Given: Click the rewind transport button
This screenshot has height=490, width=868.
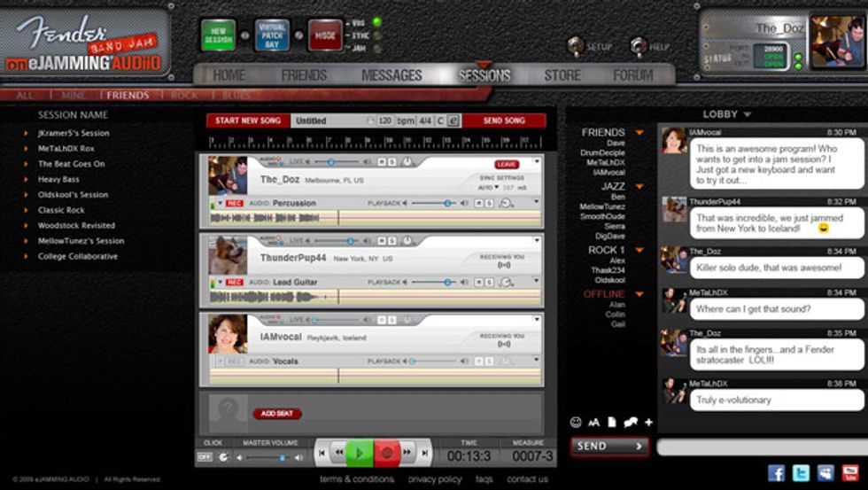Looking at the screenshot, I should tap(337, 453).
